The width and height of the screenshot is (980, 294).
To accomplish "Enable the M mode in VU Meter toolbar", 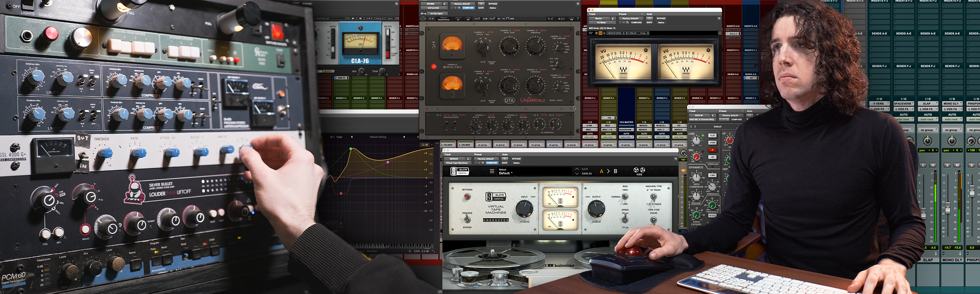I will (x=600, y=33).
